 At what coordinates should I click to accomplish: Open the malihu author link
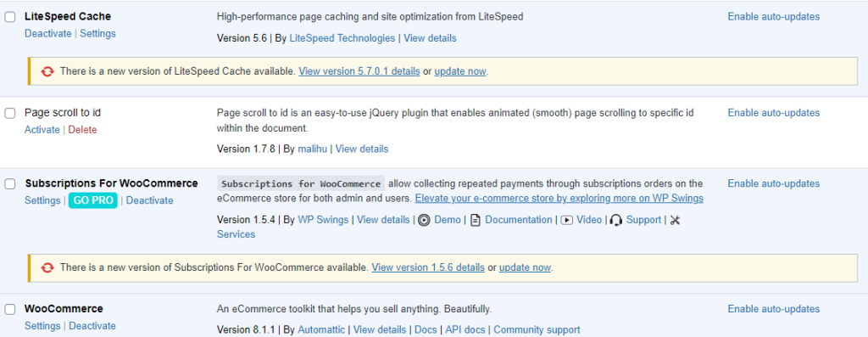(x=313, y=149)
